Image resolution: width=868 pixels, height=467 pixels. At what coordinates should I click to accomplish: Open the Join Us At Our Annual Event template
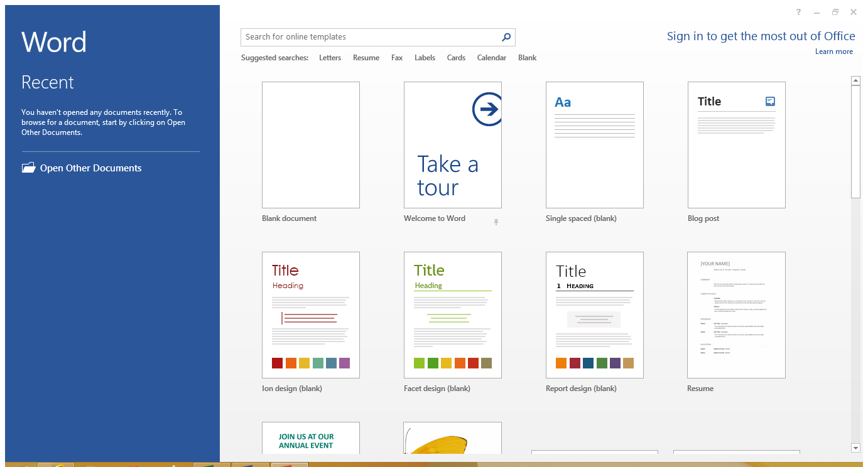point(311,438)
